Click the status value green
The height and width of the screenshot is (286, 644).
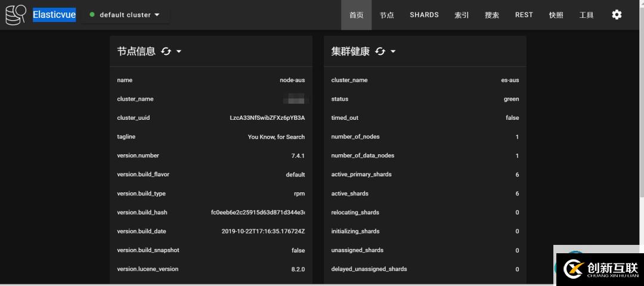512,99
